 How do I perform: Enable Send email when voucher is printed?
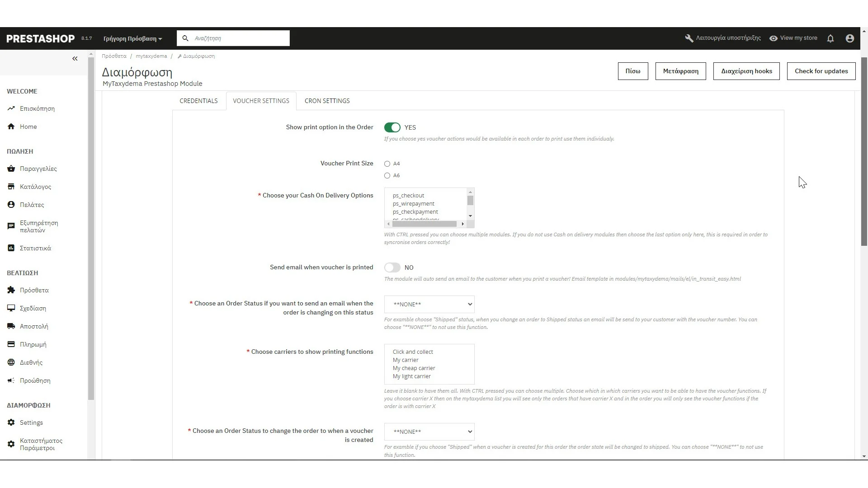(x=392, y=267)
